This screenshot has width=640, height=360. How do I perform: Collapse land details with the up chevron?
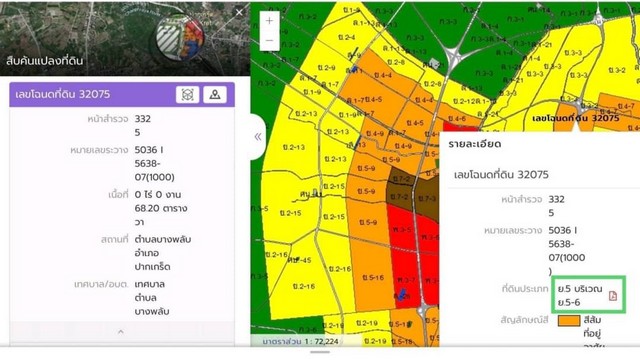coord(120,331)
